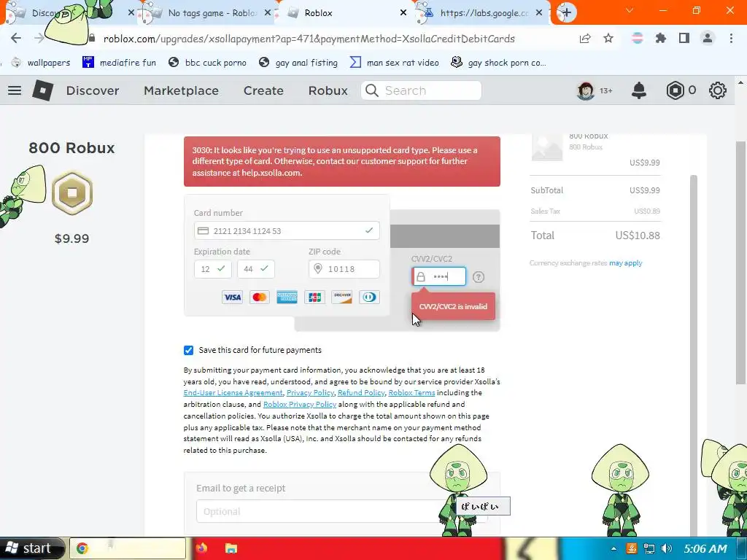Open File Explorer folder in taskbar
747x560 pixels.
click(231, 548)
